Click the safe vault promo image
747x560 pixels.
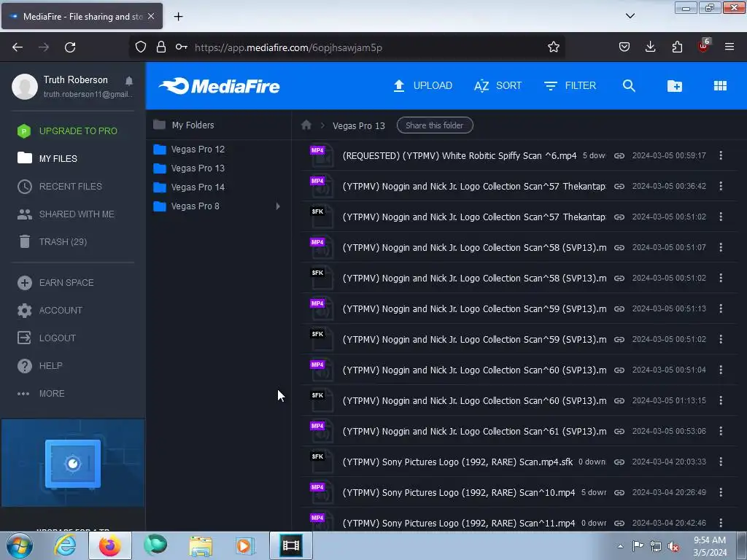73,463
